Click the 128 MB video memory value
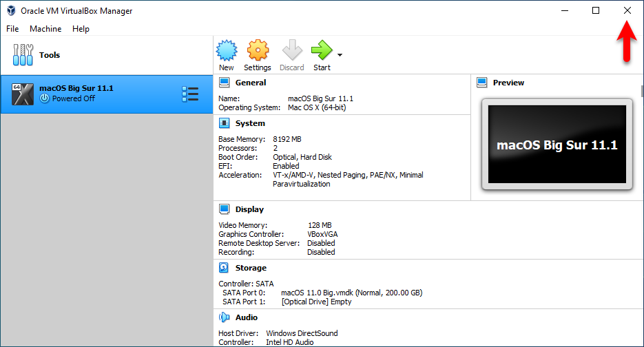Viewport: 644px width, 347px height. [320, 225]
